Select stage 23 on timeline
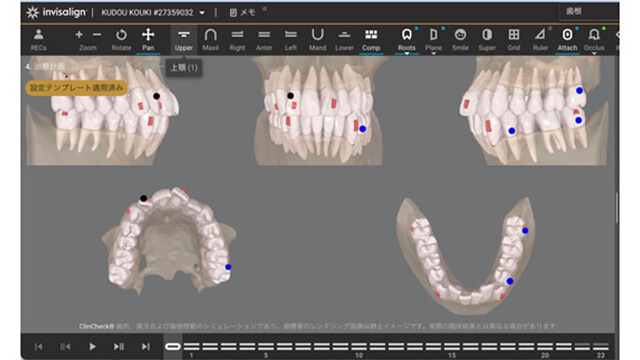The image size is (640, 360). pyautogui.click(x=601, y=347)
